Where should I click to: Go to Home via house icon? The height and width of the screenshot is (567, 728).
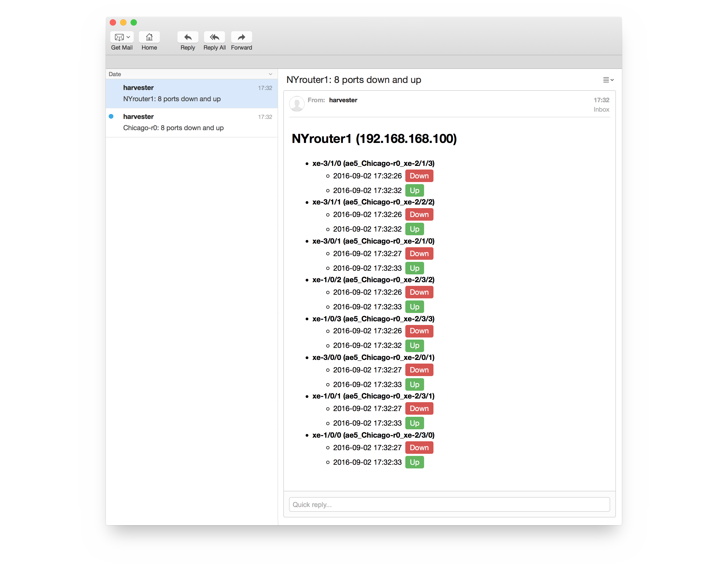[x=149, y=37]
